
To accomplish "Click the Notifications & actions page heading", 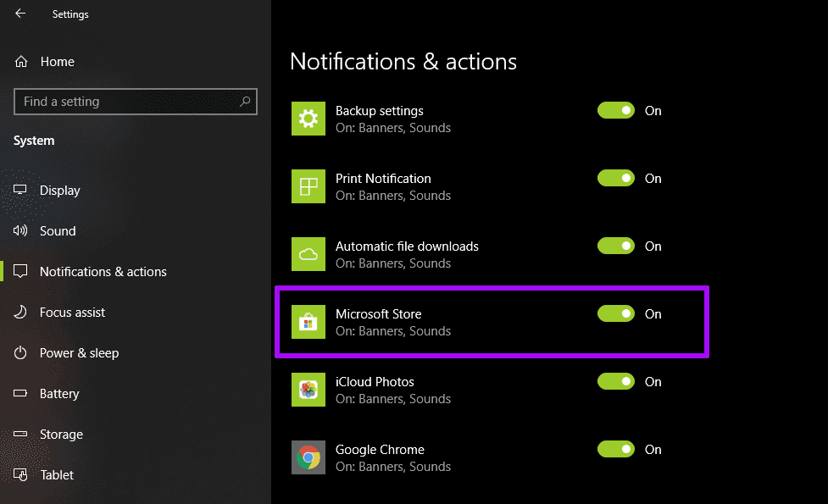I will 403,62.
